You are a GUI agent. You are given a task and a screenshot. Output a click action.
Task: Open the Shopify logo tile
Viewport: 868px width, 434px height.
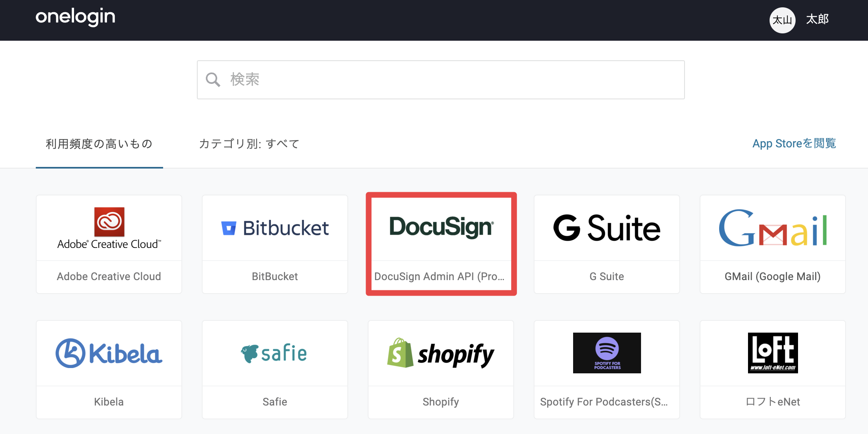(x=441, y=353)
